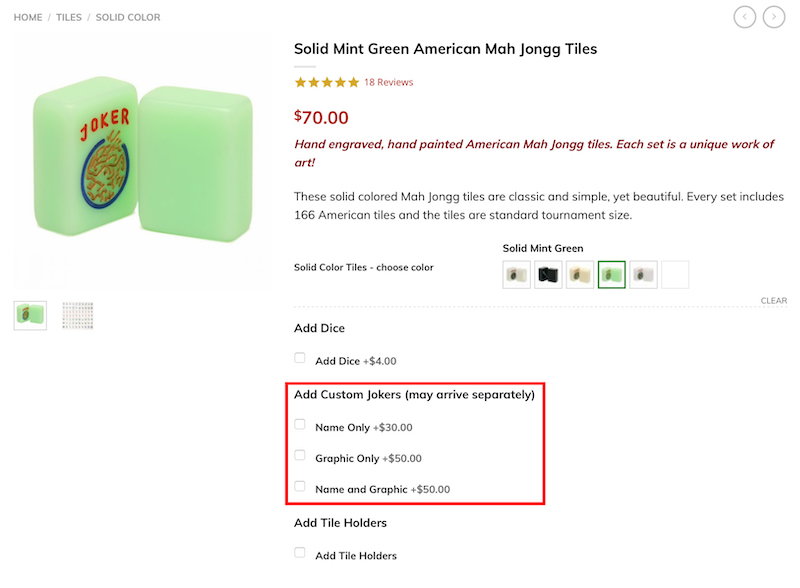Open TILES from the breadcrumb trail

(x=69, y=17)
